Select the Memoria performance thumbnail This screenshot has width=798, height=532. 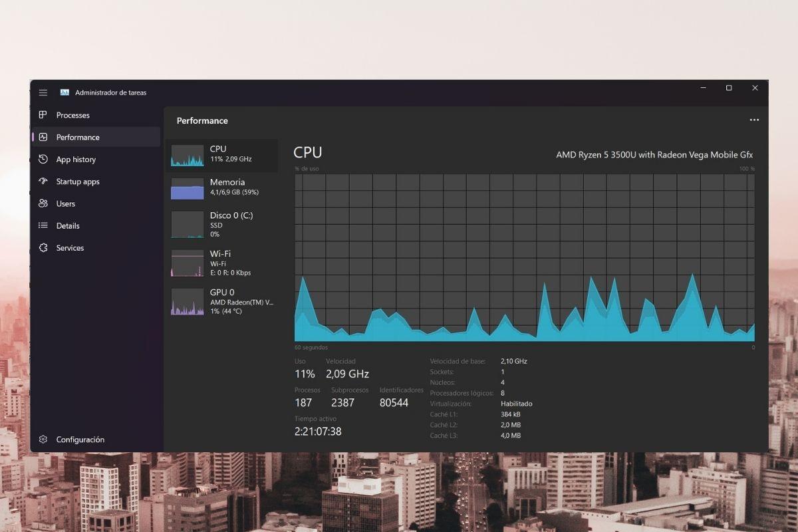[223, 187]
